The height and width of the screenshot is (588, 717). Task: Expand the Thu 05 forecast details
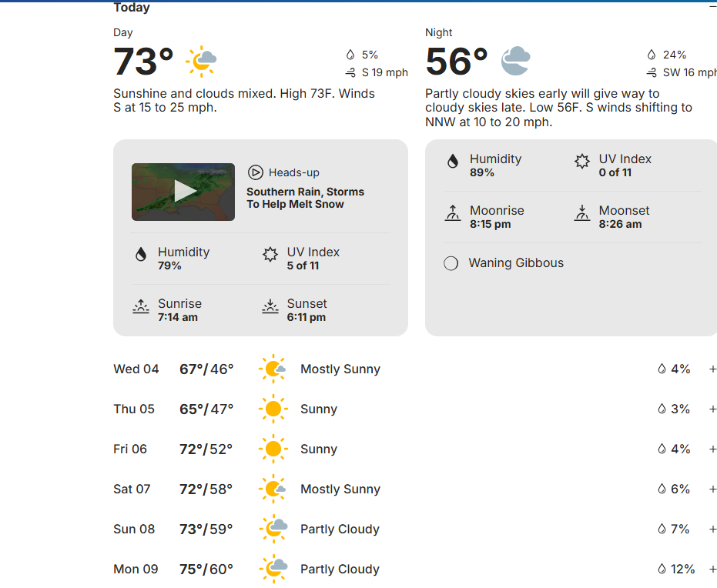[x=712, y=409]
